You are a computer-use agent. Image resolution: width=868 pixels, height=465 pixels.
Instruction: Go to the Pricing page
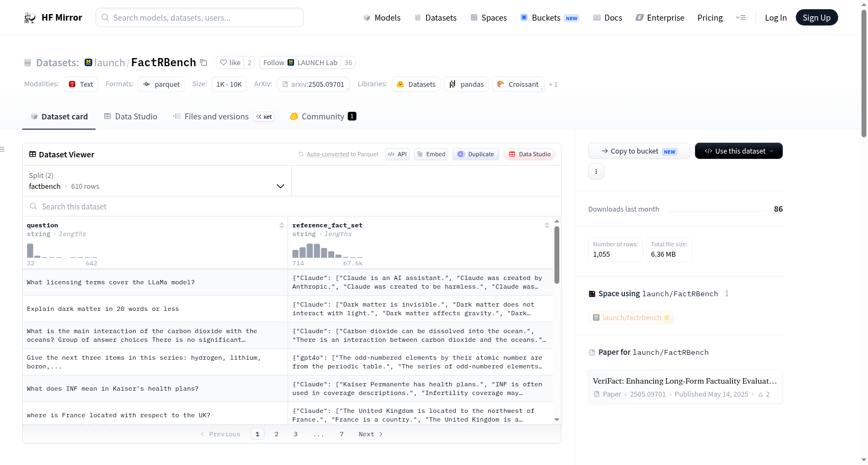(710, 17)
